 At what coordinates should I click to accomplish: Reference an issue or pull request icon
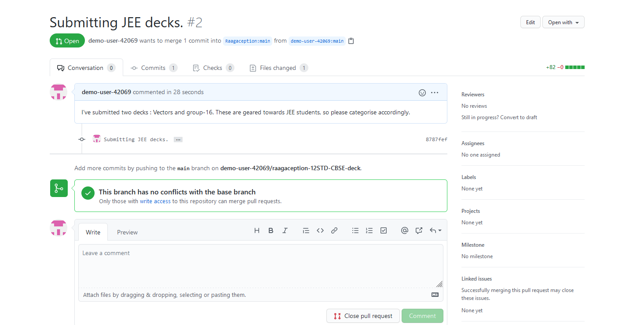[419, 230]
